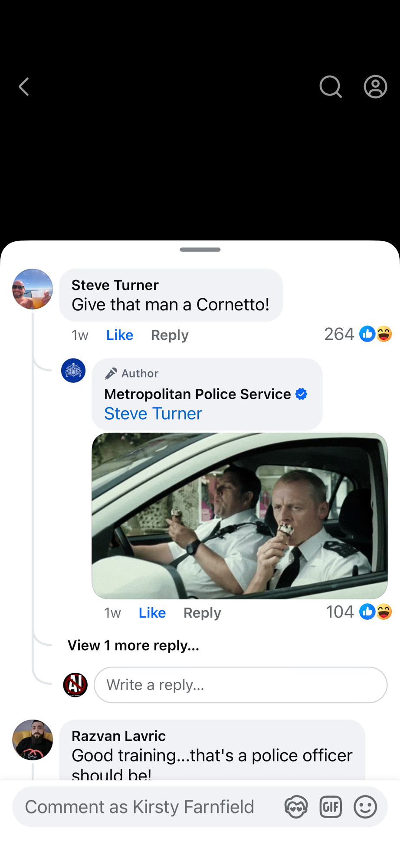Open the profile account icon
The height and width of the screenshot is (868, 400).
375,87
